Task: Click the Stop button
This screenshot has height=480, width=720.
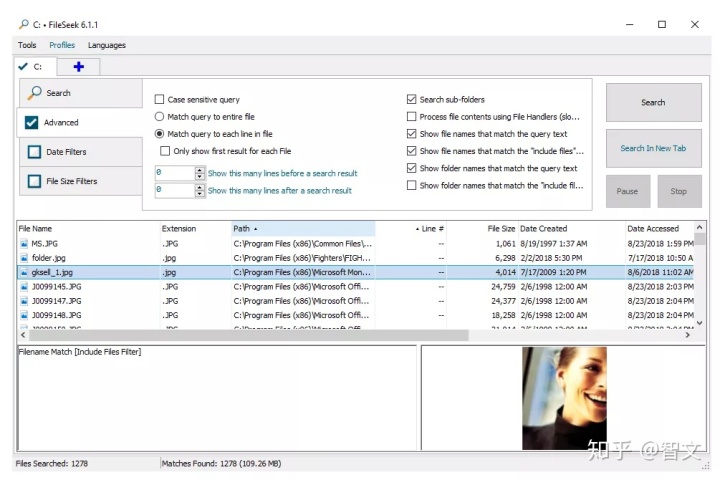Action: pos(679,191)
